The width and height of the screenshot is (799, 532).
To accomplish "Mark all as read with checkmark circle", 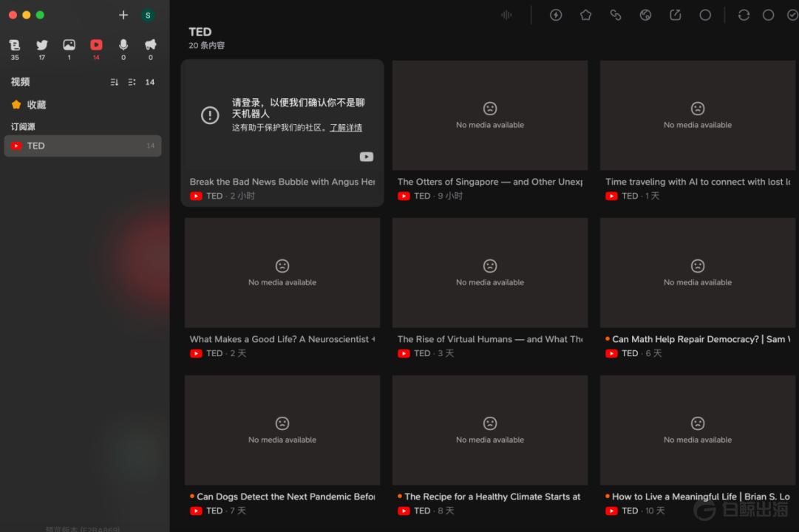I will (792, 15).
